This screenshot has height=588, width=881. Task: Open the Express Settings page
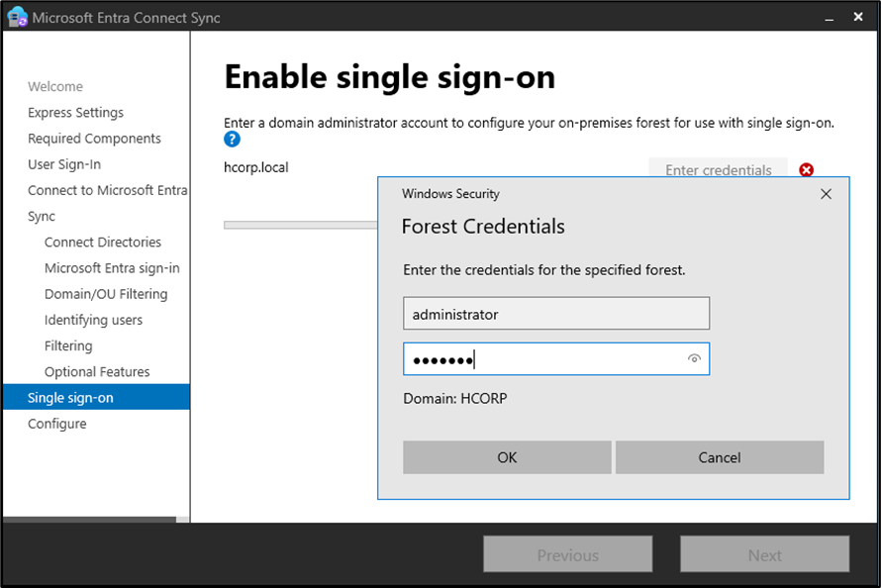(x=75, y=113)
